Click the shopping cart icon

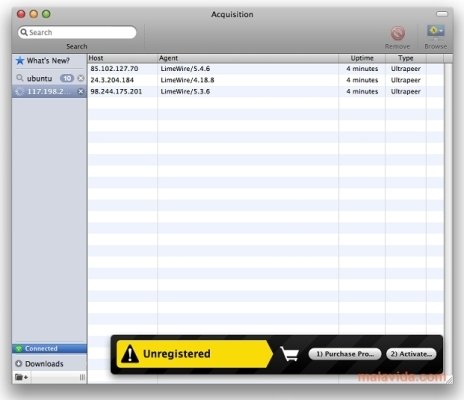[289, 354]
